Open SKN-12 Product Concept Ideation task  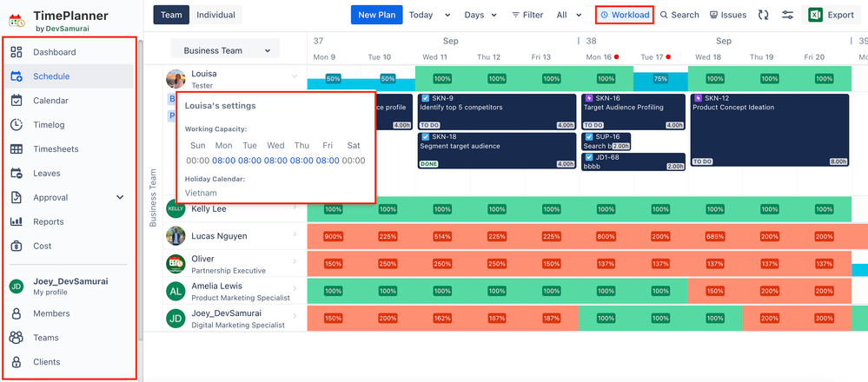[770, 130]
